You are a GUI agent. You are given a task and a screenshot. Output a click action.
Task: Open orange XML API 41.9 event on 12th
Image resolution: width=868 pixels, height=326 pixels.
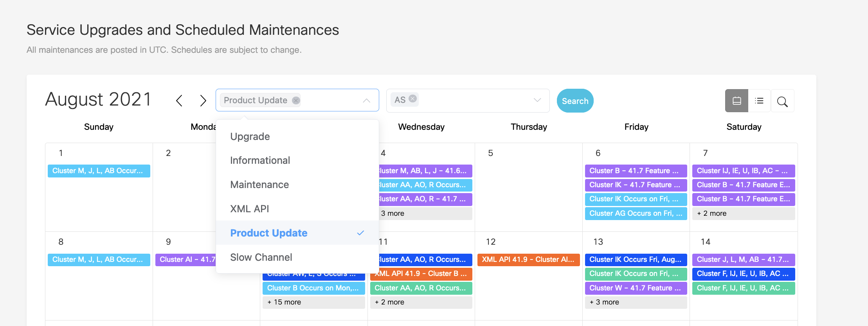pyautogui.click(x=528, y=260)
